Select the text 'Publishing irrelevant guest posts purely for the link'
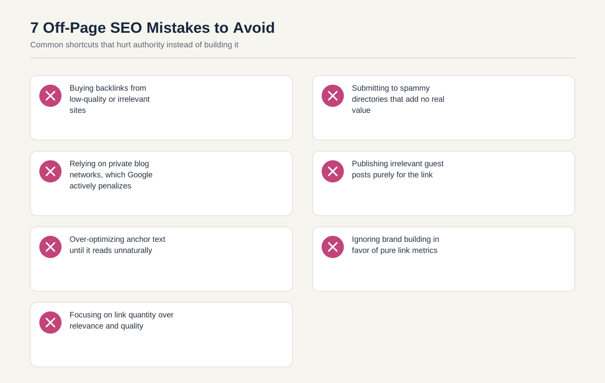Image resolution: width=605 pixels, height=383 pixels. pyautogui.click(x=397, y=169)
